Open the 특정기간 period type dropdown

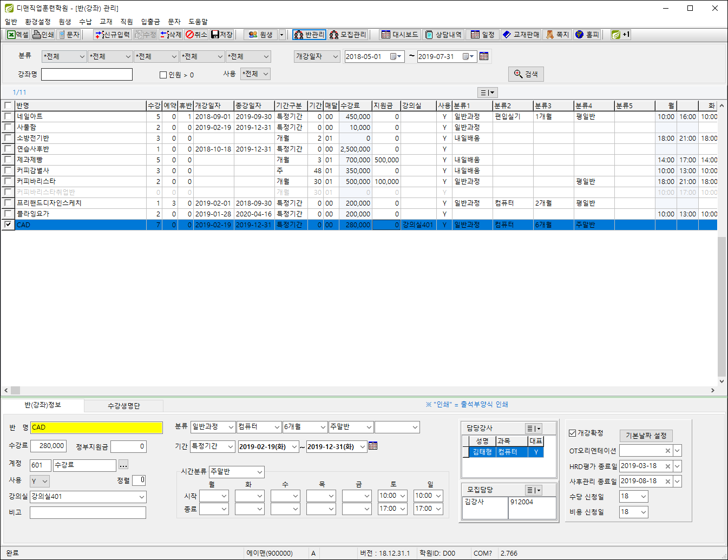pyautogui.click(x=213, y=446)
